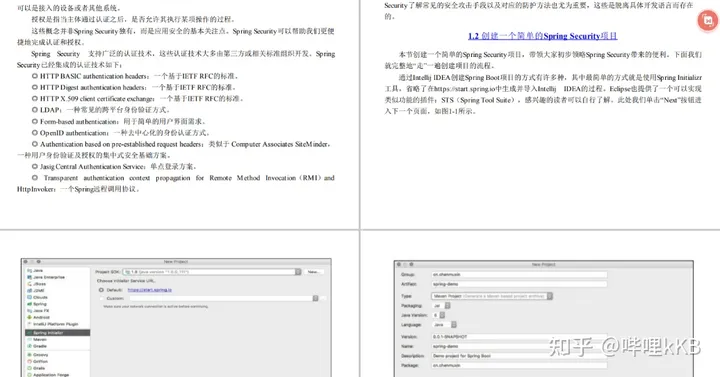Click the Package field in the New Project dialog
The width and height of the screenshot is (720, 377).
(519, 366)
